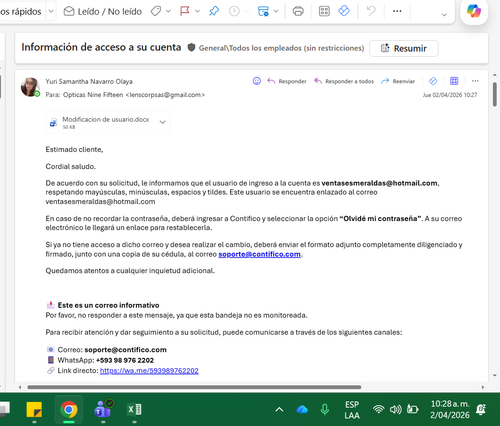React with the smiley emoji icon
Viewport: 500px width, 426px height.
(257, 81)
